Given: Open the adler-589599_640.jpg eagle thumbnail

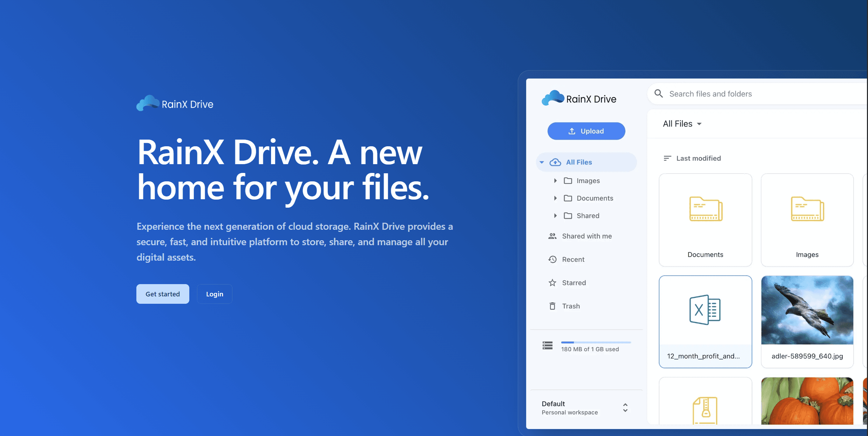Looking at the screenshot, I should [807, 310].
